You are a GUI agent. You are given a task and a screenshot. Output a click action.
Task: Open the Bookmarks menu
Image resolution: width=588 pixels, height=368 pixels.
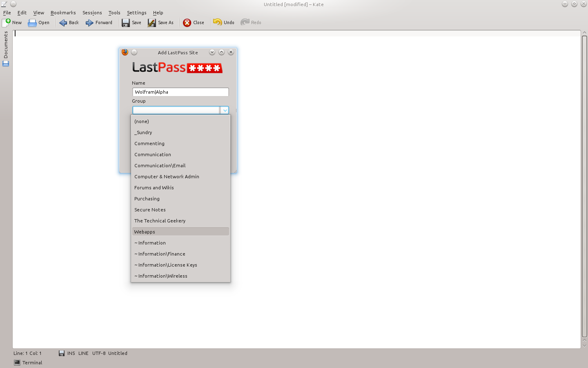63,13
